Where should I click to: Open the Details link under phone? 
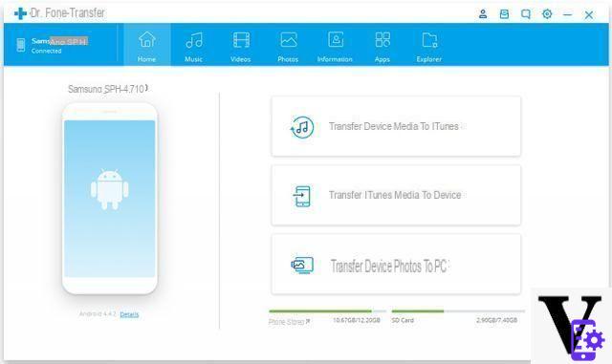[x=129, y=314]
